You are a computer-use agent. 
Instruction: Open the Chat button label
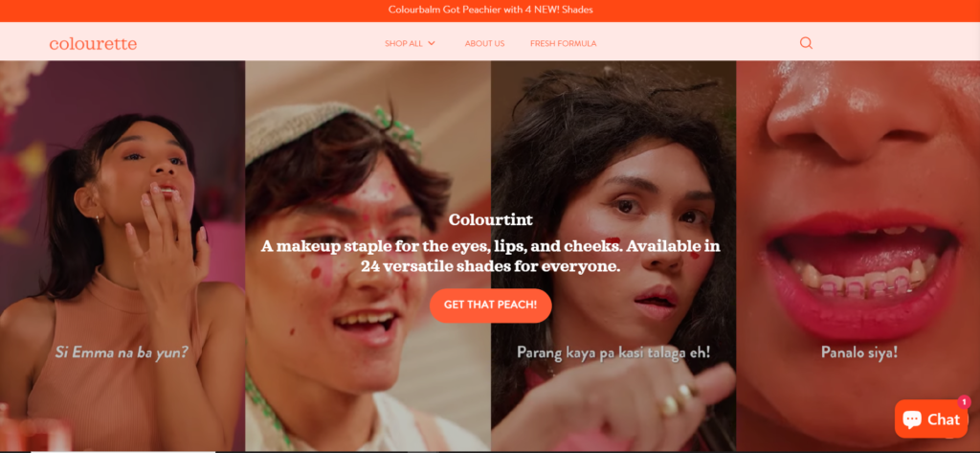pos(943,419)
